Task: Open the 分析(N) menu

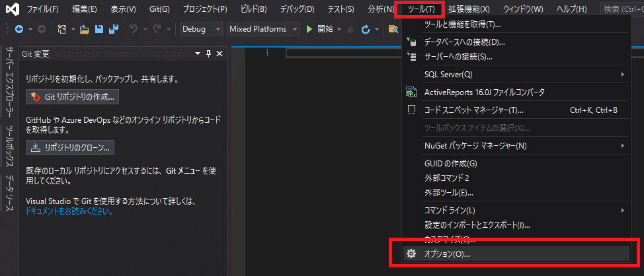Action: pyautogui.click(x=381, y=9)
